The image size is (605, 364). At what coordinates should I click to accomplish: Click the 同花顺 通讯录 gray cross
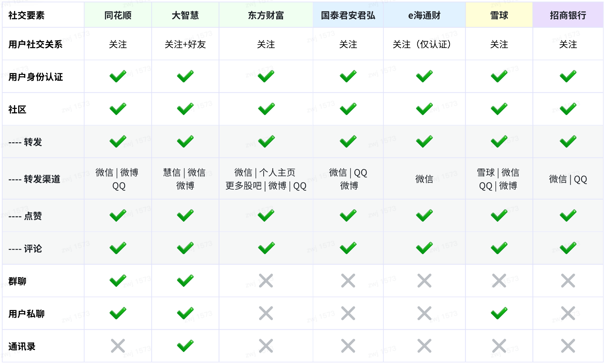[118, 346]
